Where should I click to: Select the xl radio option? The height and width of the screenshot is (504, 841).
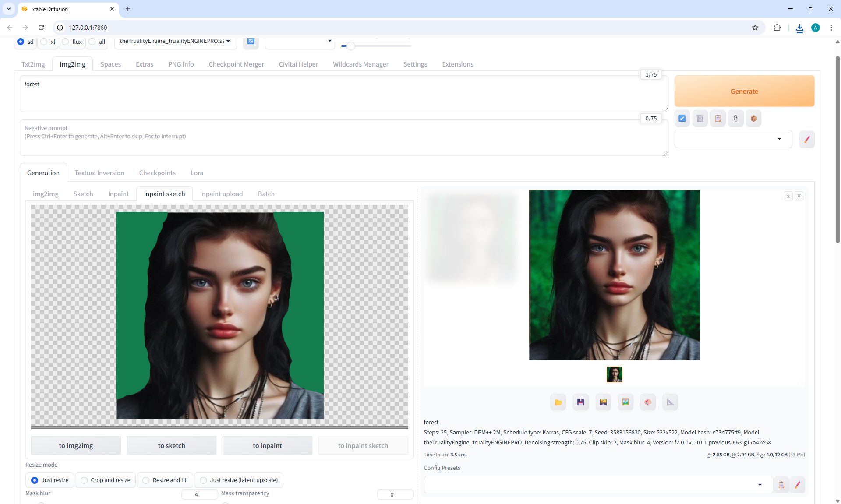pyautogui.click(x=44, y=42)
